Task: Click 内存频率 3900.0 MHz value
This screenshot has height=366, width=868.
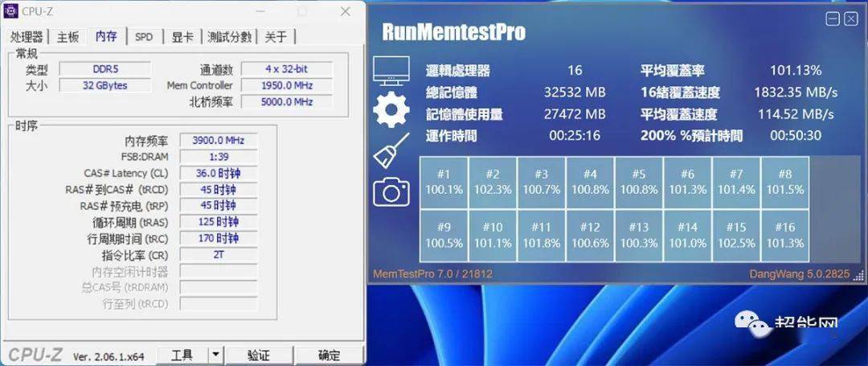Action: [x=218, y=140]
